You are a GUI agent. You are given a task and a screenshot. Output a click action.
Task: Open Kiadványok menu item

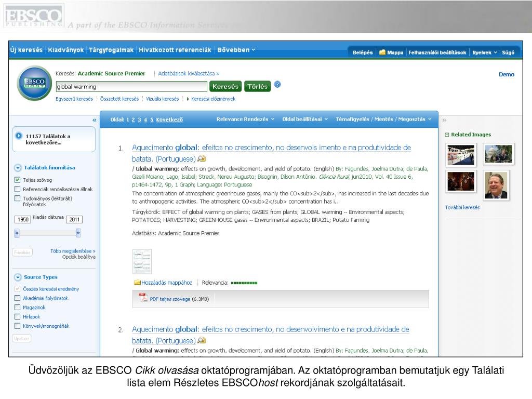pyautogui.click(x=66, y=50)
